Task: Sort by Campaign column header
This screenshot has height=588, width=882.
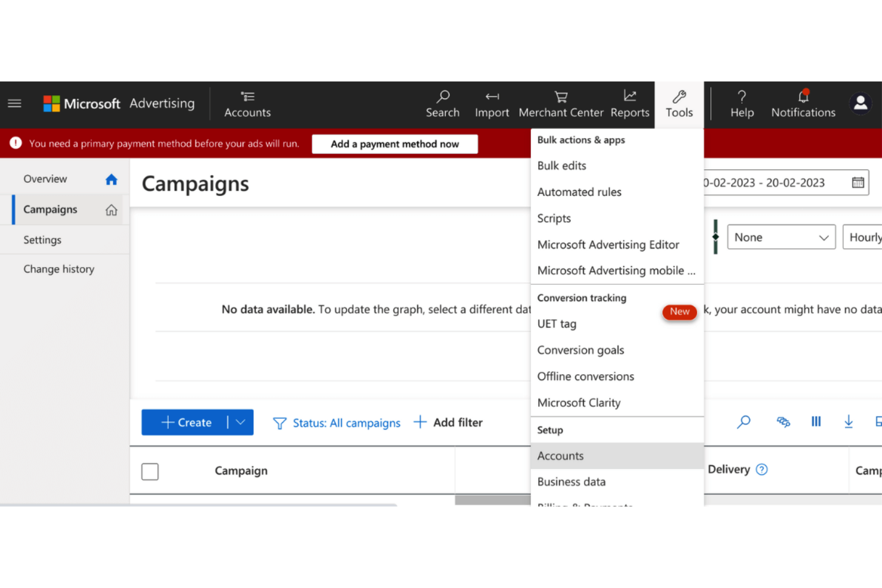Action: (x=241, y=471)
